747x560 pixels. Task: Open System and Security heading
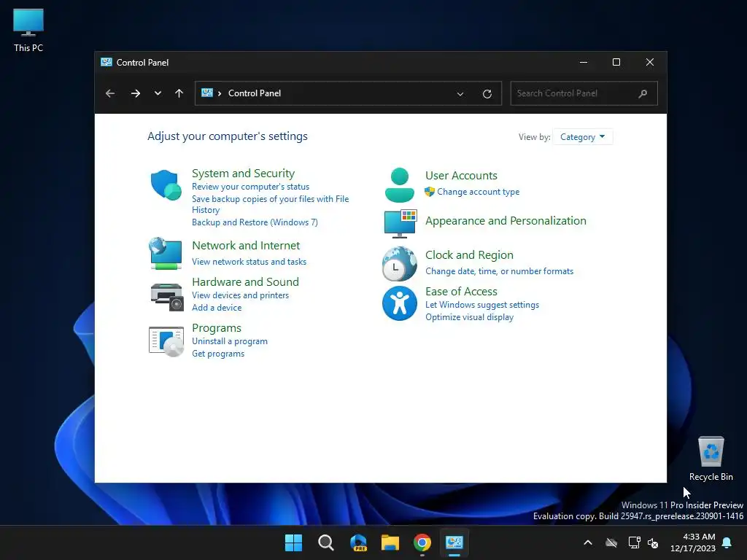click(x=243, y=174)
